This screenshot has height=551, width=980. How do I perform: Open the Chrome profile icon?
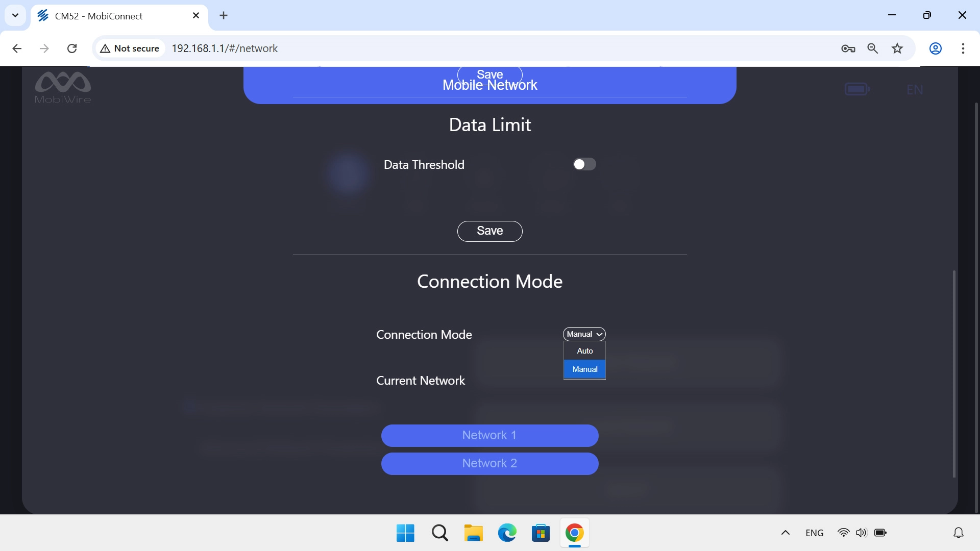(935, 48)
